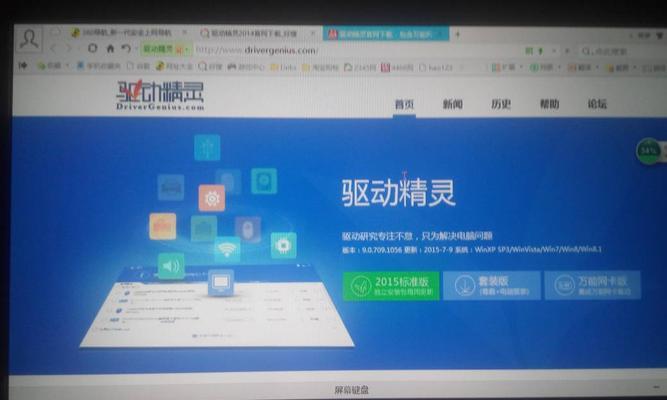The image size is (667, 400).
Task: Open the 谷歌 bookmark
Action: [x=138, y=66]
